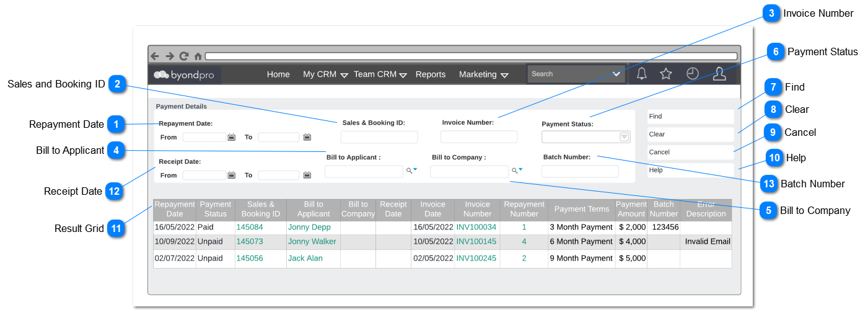
Task: Open the browser home icon
Action: coord(198,56)
